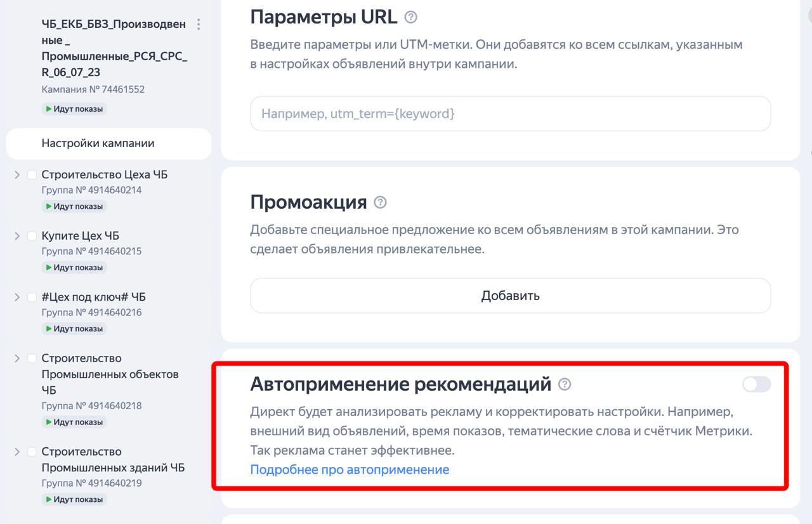Expand «Строительство Промышленных зданий ЧБ»
This screenshot has height=524, width=812.
(x=16, y=451)
